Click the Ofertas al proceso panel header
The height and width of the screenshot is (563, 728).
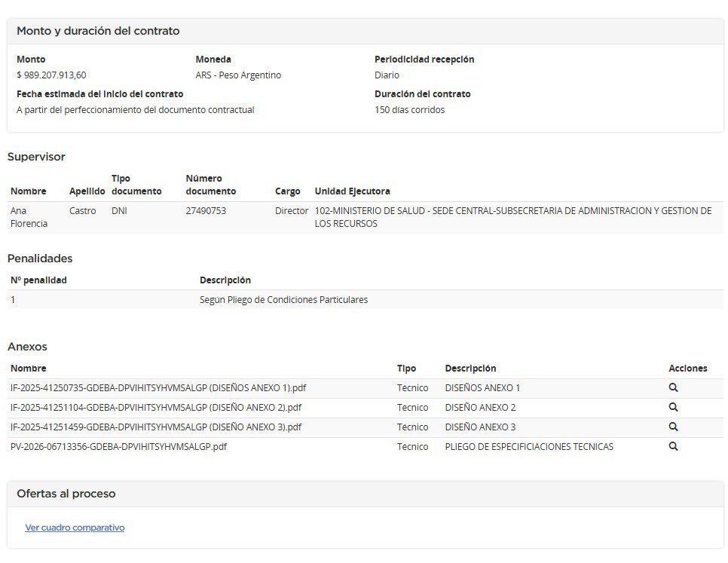(66, 494)
